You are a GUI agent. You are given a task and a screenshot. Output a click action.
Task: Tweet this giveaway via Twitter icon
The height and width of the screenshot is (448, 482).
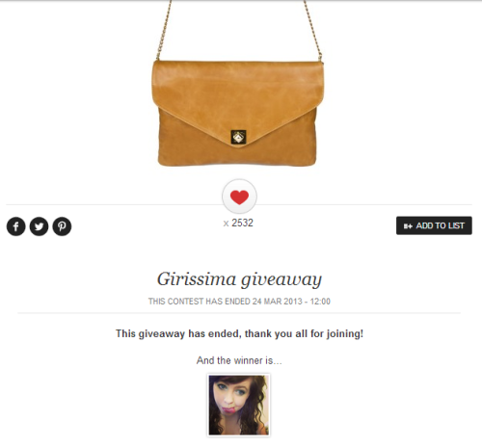[39, 226]
